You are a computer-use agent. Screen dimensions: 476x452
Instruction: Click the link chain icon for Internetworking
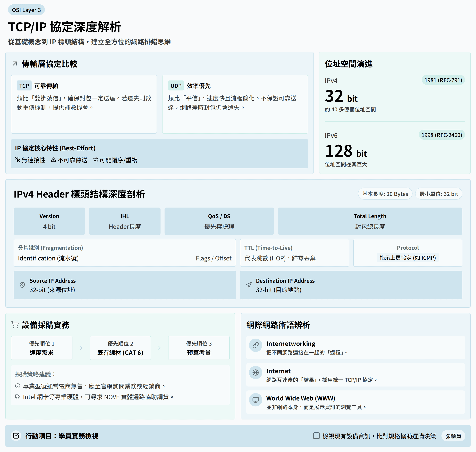point(256,345)
